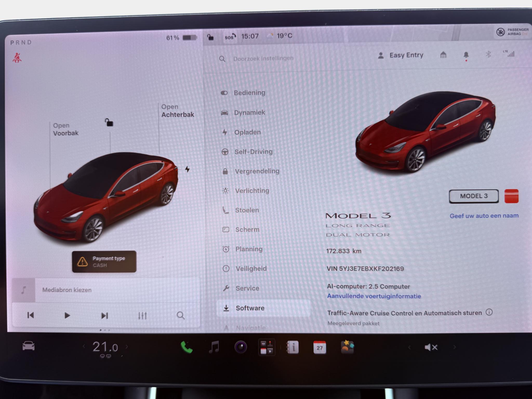Select the Stoelen seats menu
This screenshot has width=532, height=399.
[241, 210]
